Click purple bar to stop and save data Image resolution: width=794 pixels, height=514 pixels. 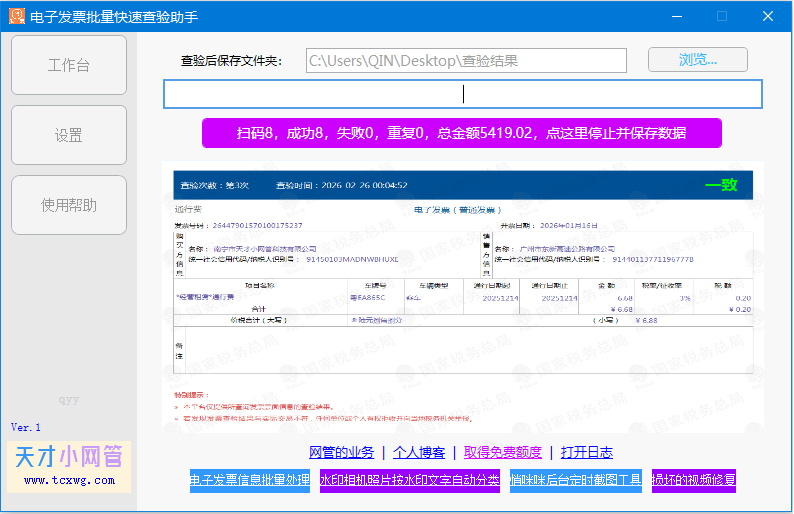(x=461, y=133)
